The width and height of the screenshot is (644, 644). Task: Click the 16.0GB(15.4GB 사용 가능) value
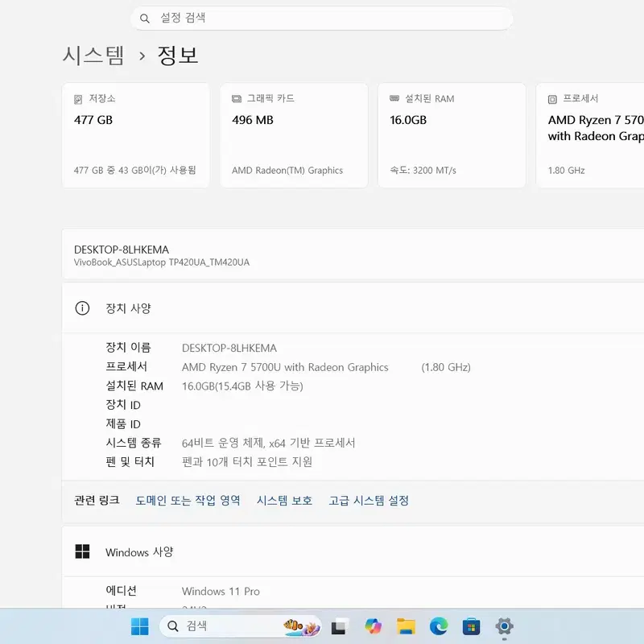pos(242,386)
